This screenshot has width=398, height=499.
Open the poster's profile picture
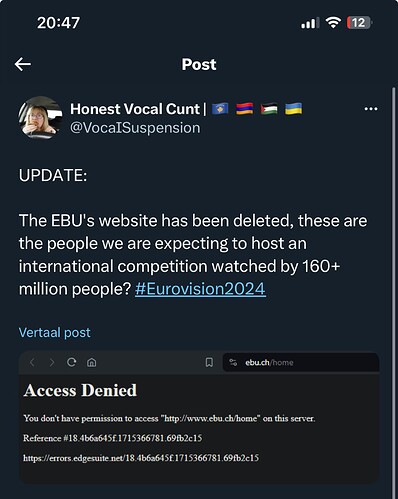(x=40, y=117)
